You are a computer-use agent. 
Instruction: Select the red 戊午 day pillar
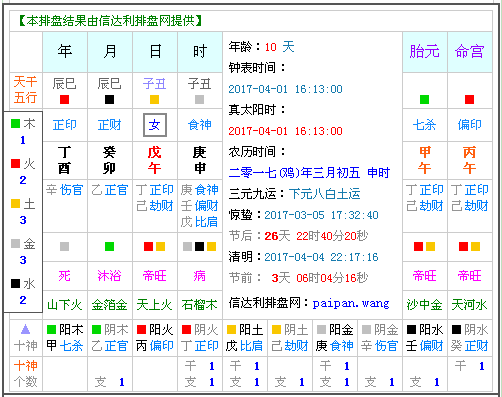click(x=155, y=160)
